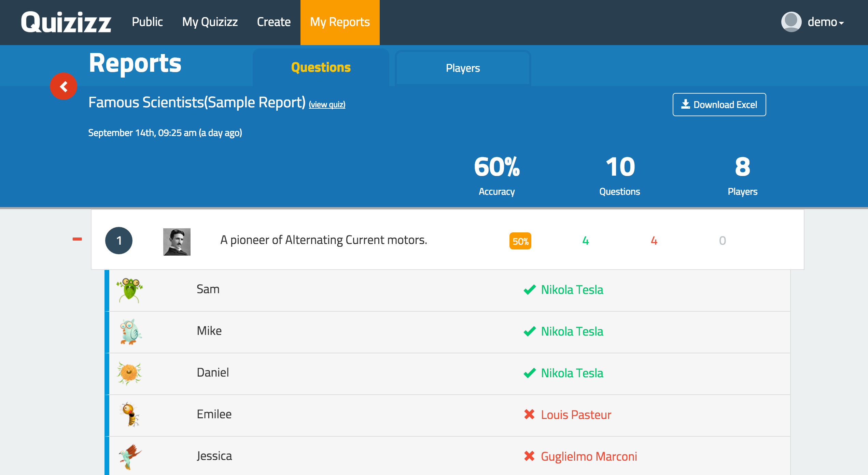This screenshot has width=868, height=475.
Task: Open the view quiz link
Action: point(327,105)
